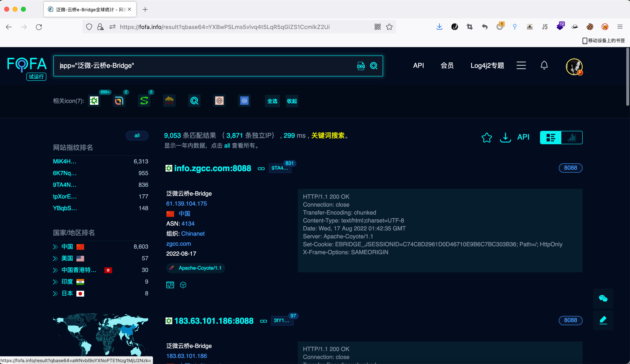Viewport: 630px width, 364px height.
Task: Open the cookie extension icon
Action: coord(590,27)
